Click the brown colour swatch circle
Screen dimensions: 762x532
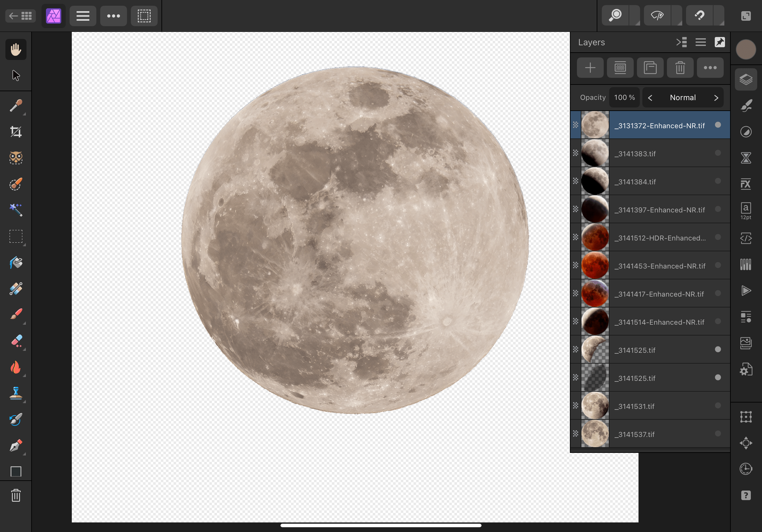(745, 50)
